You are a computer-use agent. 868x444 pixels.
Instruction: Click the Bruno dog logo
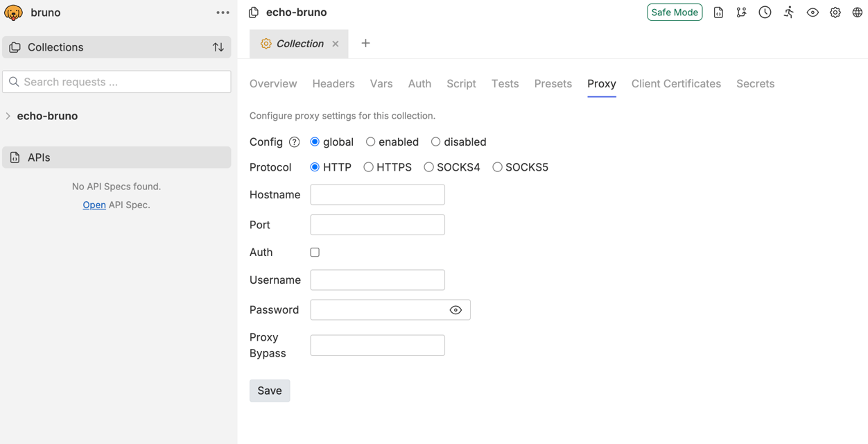point(13,12)
